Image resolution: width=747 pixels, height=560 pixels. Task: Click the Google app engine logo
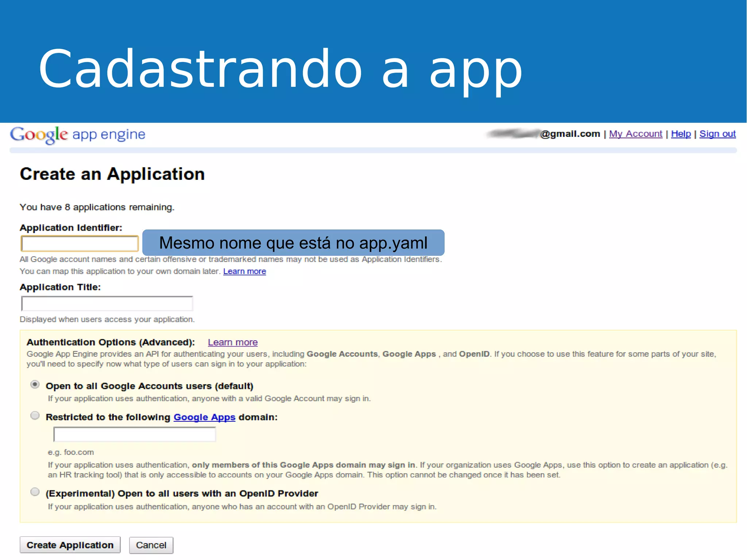tap(78, 135)
